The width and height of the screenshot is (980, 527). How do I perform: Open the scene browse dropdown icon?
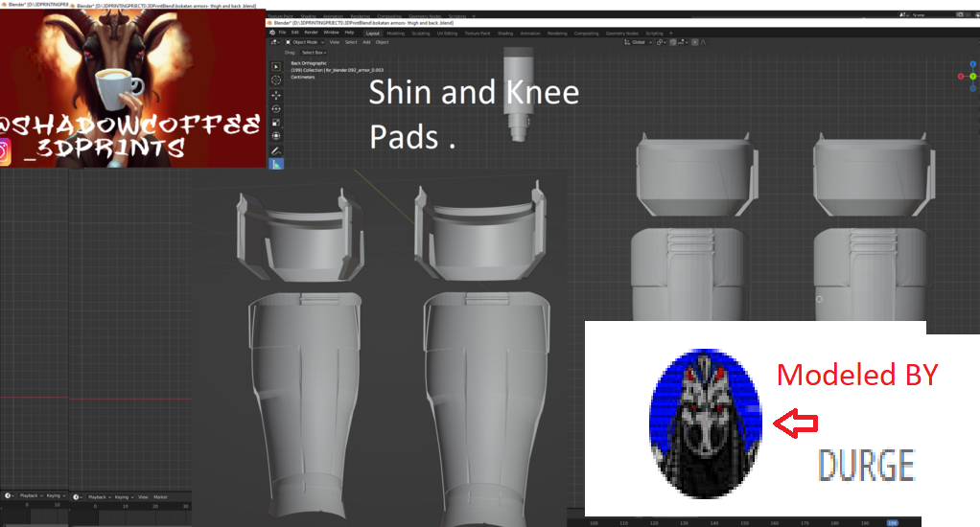(x=905, y=15)
